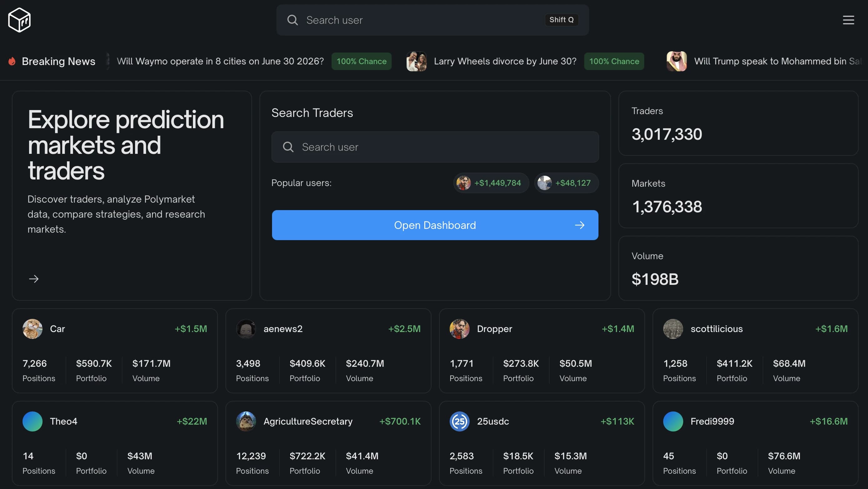Open trader AgricultureSecretary's name

point(308,421)
